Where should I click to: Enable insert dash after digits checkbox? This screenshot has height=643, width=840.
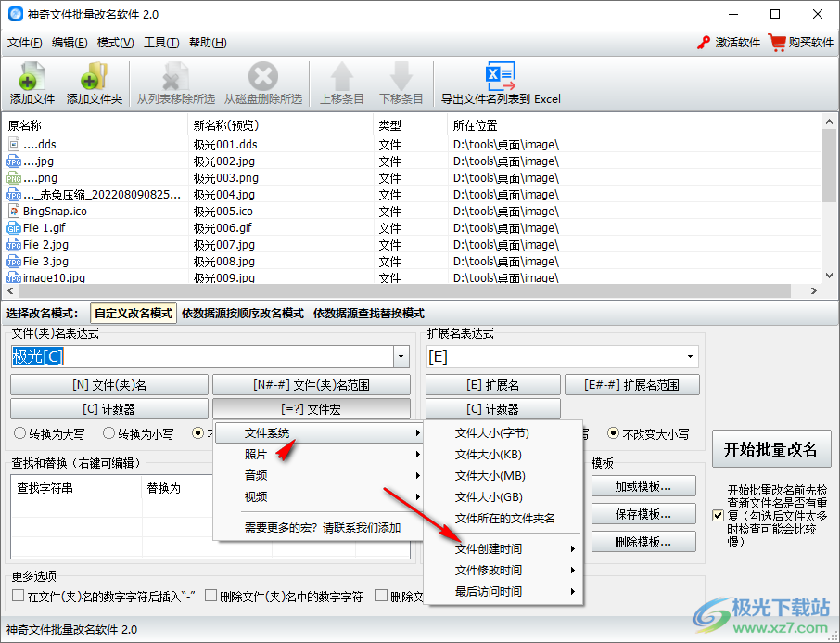point(19,596)
